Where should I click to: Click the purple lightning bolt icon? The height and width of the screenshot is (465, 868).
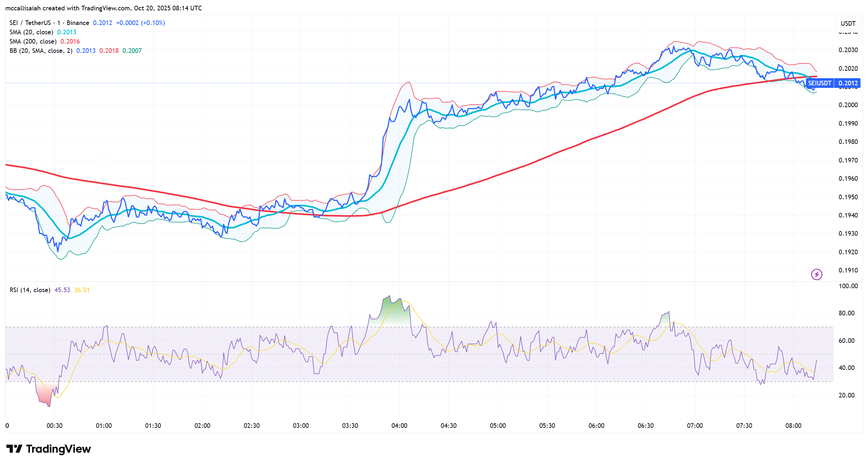[x=817, y=274]
